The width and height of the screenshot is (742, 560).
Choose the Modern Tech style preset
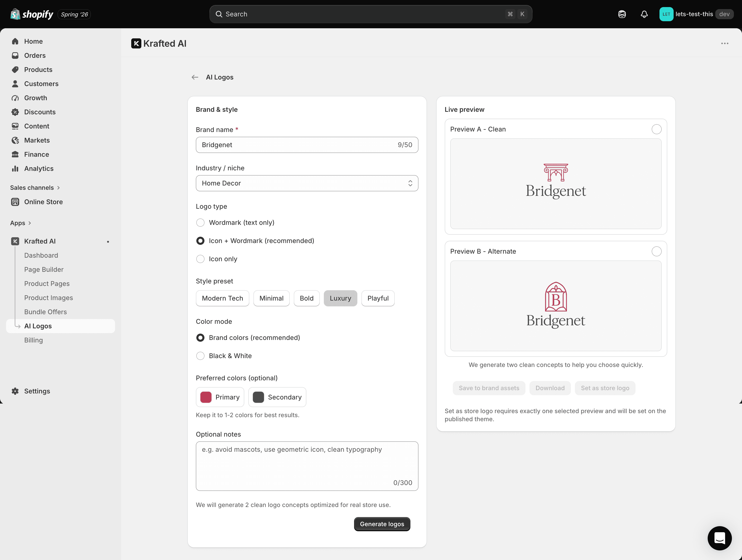click(222, 298)
